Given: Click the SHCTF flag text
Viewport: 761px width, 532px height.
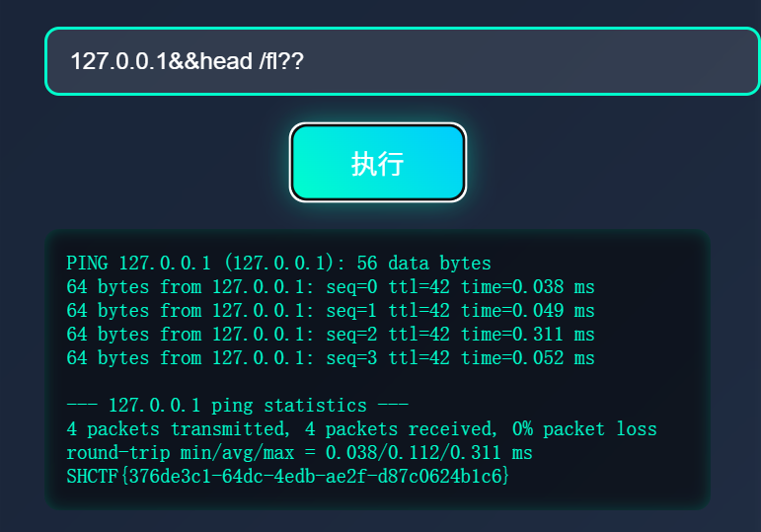Looking at the screenshot, I should [287, 477].
